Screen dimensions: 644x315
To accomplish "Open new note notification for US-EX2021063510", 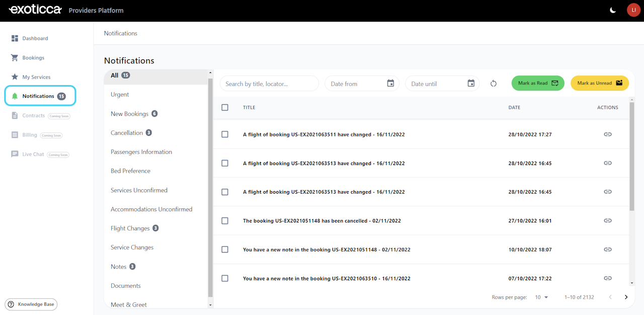I will (x=327, y=279).
